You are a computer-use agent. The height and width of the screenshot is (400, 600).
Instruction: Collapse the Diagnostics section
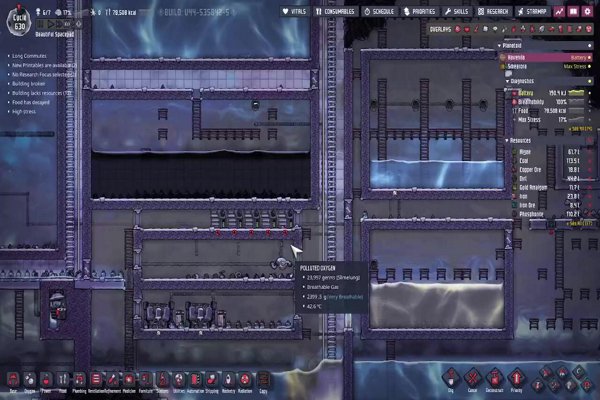508,81
